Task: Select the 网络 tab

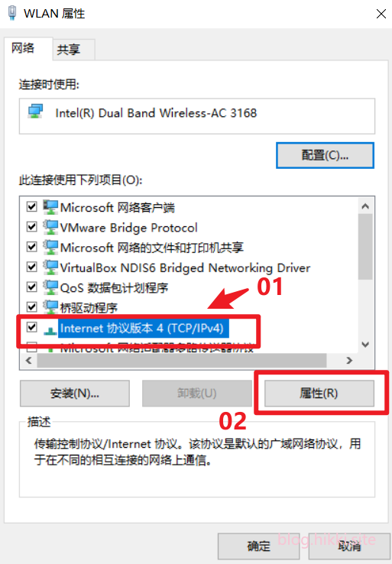Action: pos(23,48)
